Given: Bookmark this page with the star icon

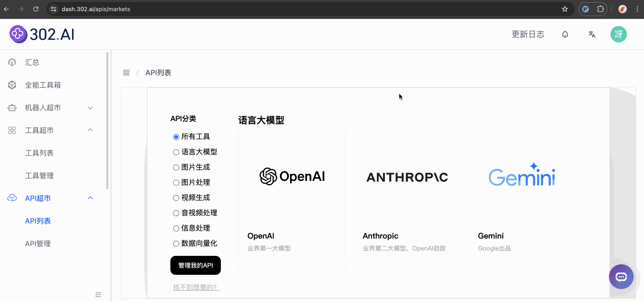Looking at the screenshot, I should [x=565, y=9].
